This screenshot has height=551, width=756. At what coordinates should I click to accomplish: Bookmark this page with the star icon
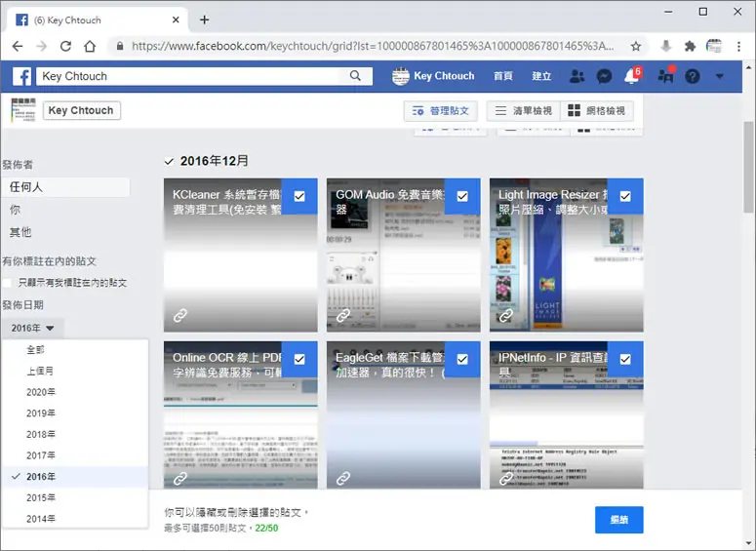point(636,46)
